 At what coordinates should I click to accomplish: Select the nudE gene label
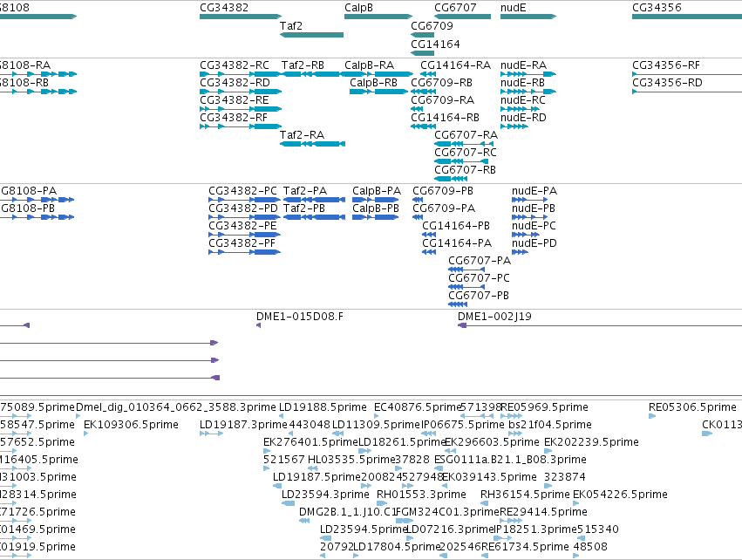tap(513, 8)
